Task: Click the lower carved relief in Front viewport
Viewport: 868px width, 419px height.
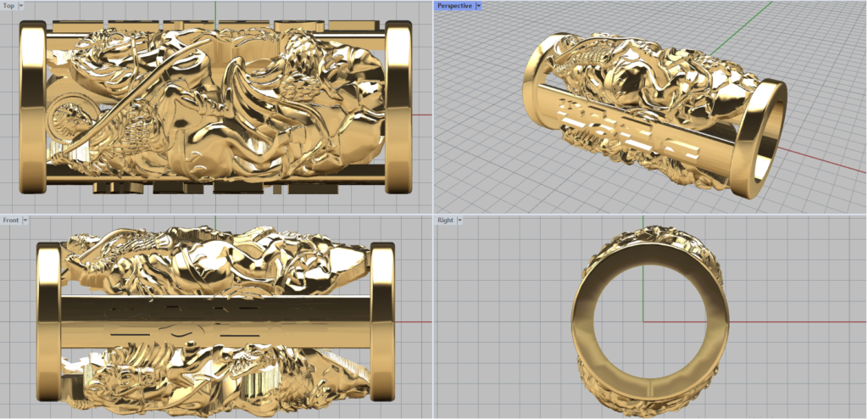Action: 212,377
